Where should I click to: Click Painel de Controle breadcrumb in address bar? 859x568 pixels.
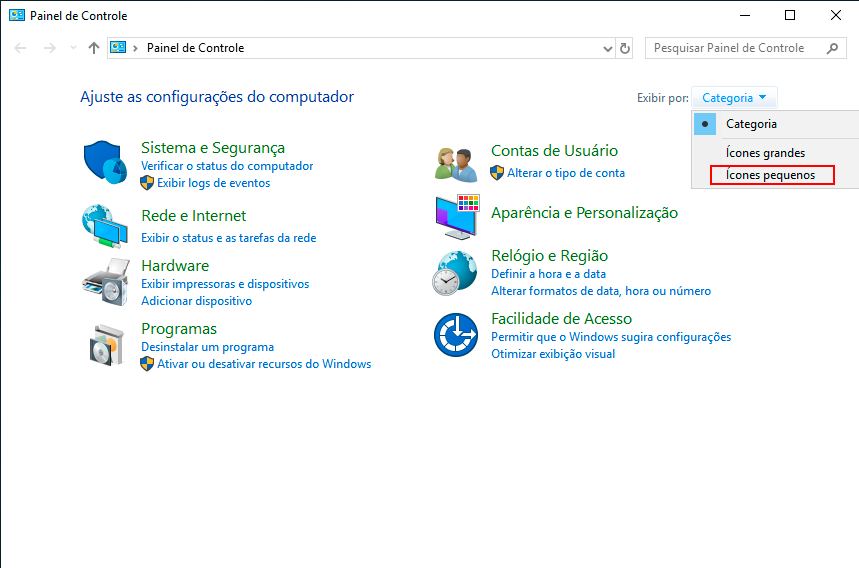(x=195, y=48)
